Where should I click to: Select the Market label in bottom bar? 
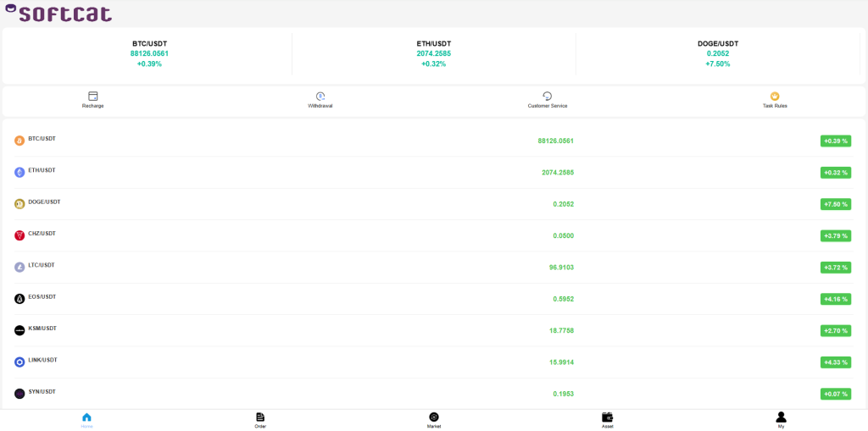[434, 427]
